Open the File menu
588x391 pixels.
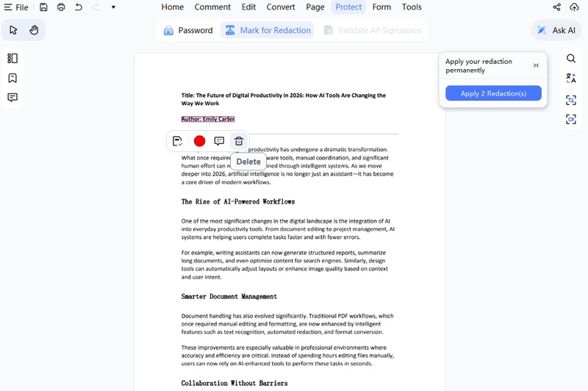[16, 7]
